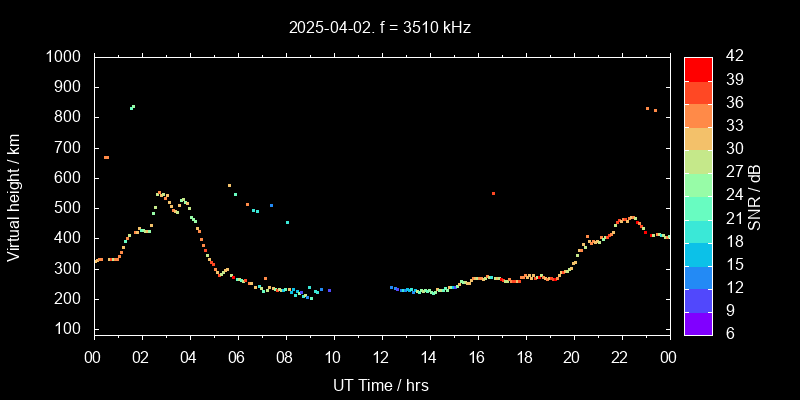
Task: Click the 'UT Time / hrs' axis label
Action: [381, 384]
